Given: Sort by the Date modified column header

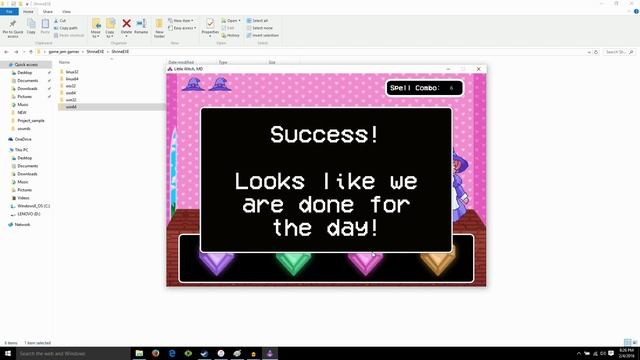Looking at the screenshot, I should 181,62.
